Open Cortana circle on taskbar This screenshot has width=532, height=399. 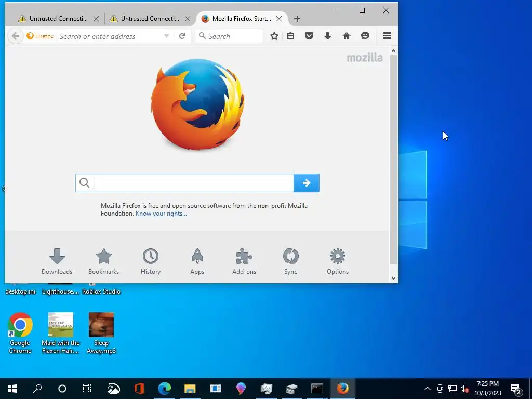click(62, 389)
